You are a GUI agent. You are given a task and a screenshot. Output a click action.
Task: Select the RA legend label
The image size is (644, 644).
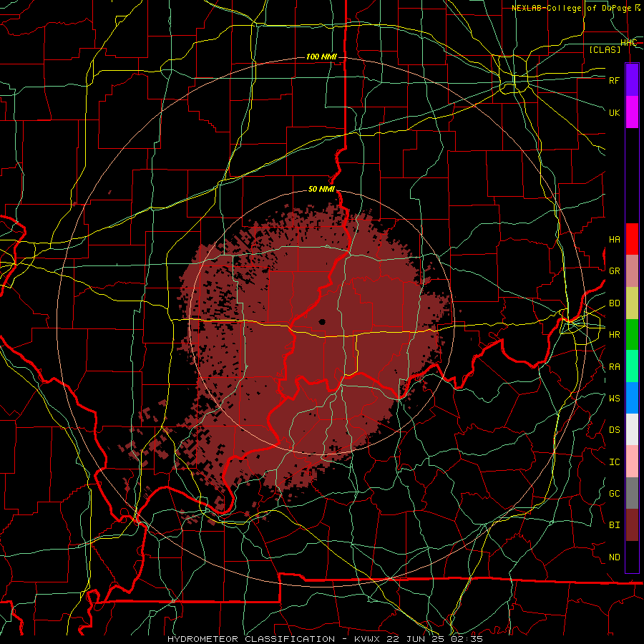click(x=614, y=367)
